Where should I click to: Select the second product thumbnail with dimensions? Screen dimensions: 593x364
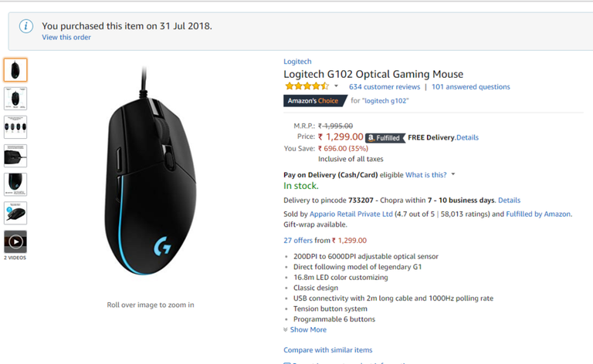pyautogui.click(x=15, y=99)
